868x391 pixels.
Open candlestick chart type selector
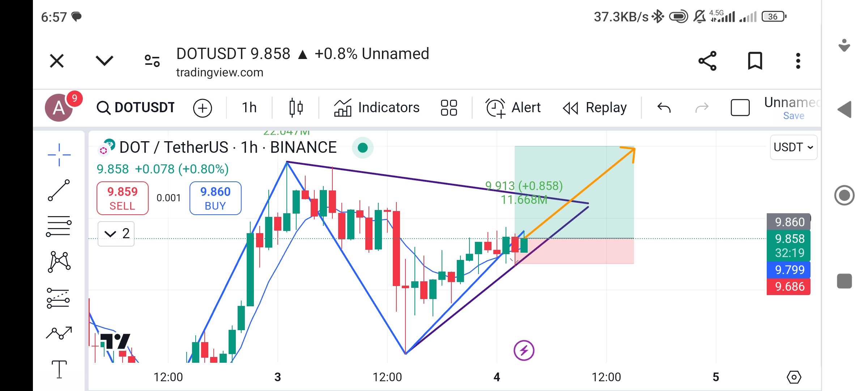(296, 108)
